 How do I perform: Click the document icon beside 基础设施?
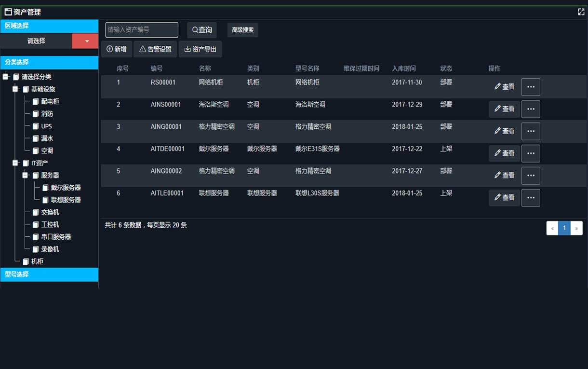coord(26,89)
